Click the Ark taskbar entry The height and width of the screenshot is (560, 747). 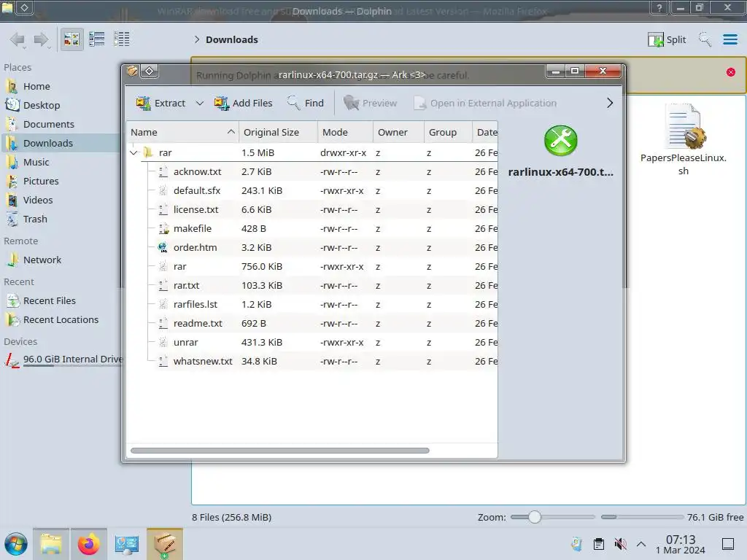pos(164,544)
